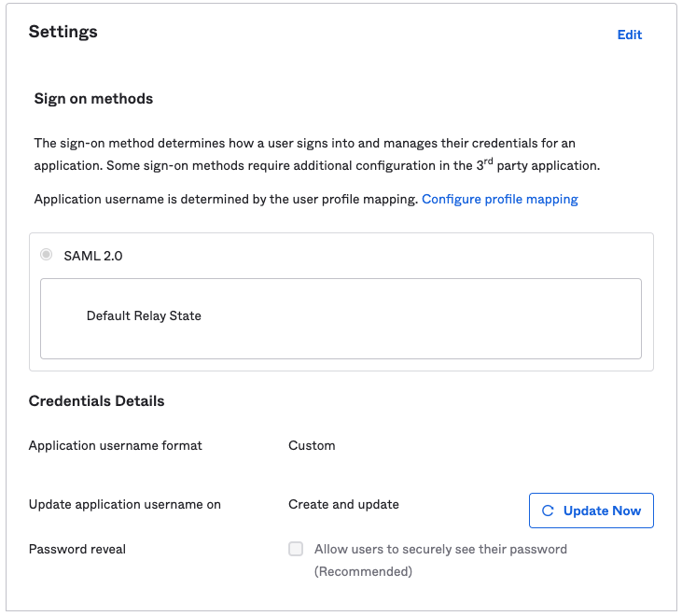
Task: Click the 'Application username is determined' sentence
Action: [x=226, y=199]
